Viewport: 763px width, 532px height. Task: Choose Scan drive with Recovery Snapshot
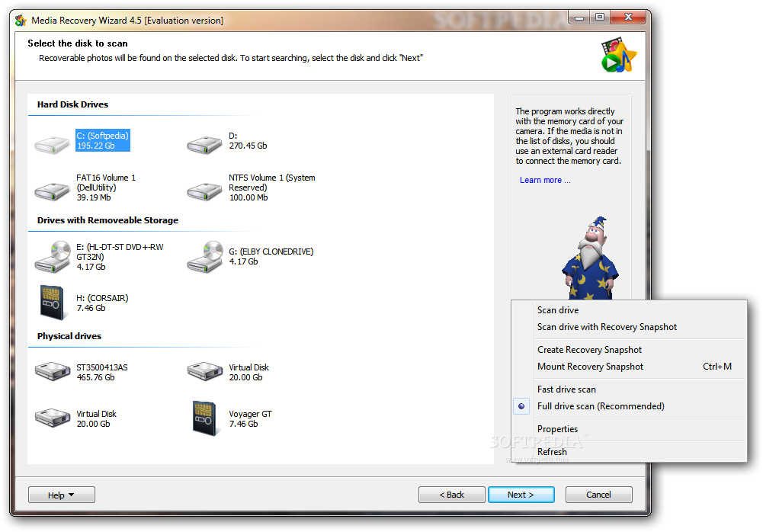click(x=607, y=327)
